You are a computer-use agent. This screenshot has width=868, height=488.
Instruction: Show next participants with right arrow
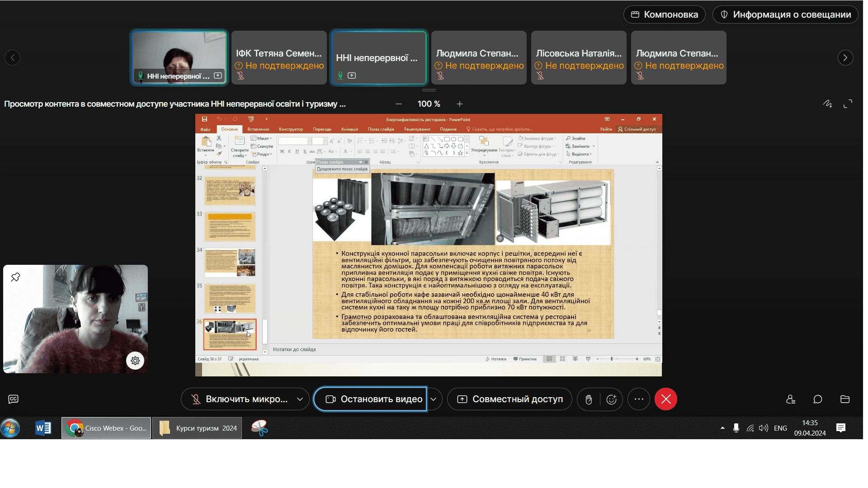[x=845, y=57]
